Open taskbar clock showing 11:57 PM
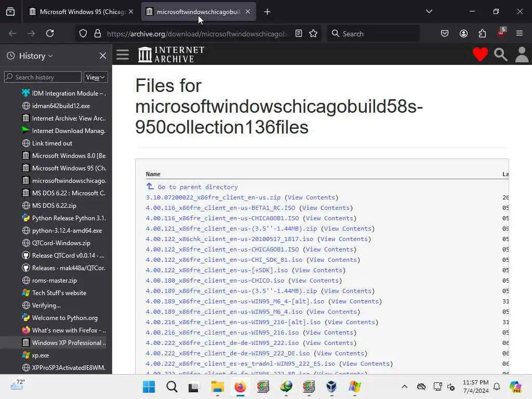This screenshot has height=399, width=532. pyautogui.click(x=476, y=387)
